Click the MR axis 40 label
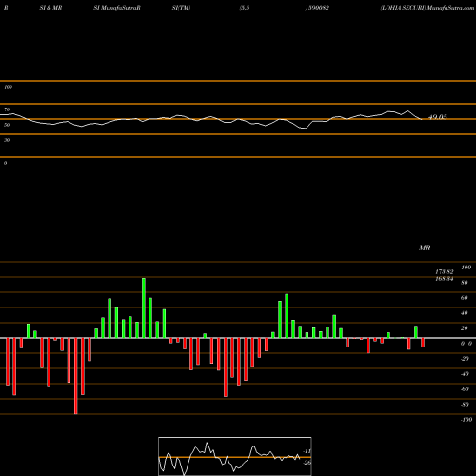 pos(465,313)
